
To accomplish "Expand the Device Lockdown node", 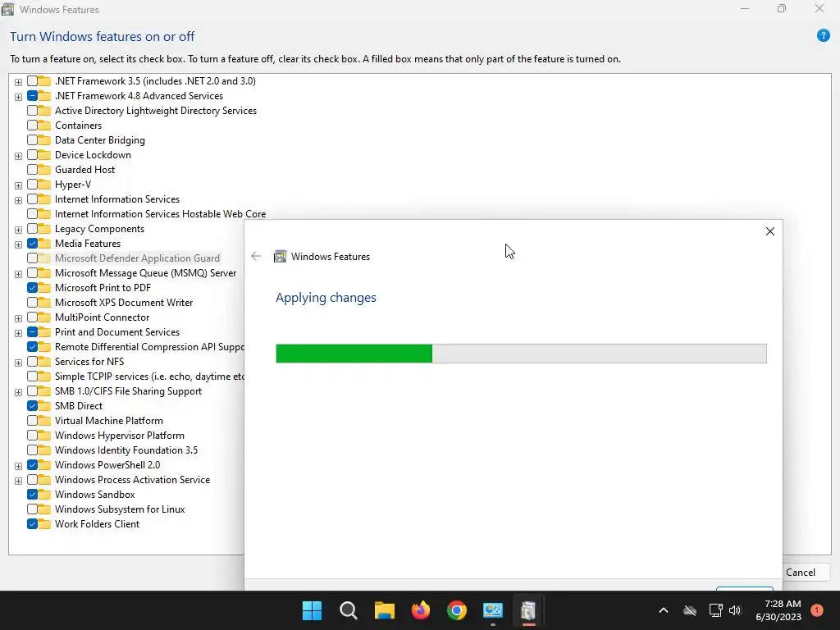I will (x=18, y=156).
